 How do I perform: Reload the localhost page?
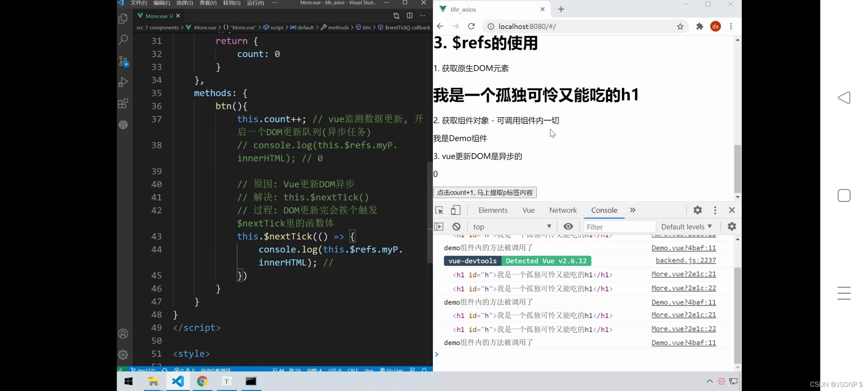471,26
